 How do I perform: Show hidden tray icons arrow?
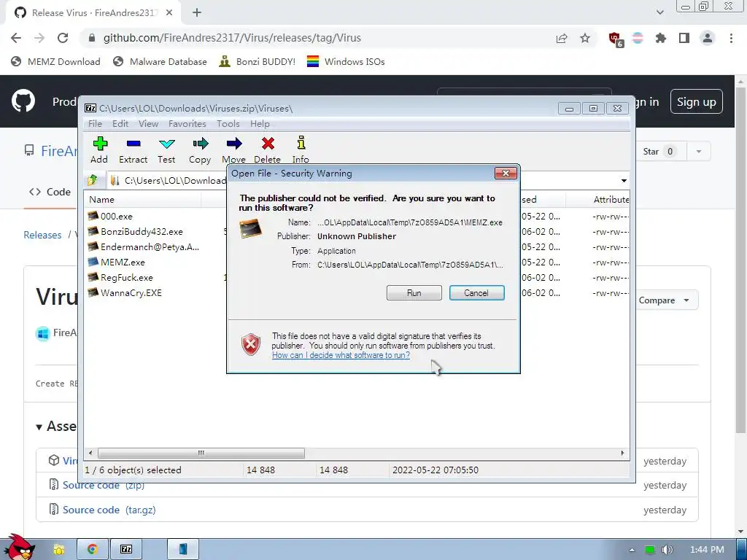[632, 550]
